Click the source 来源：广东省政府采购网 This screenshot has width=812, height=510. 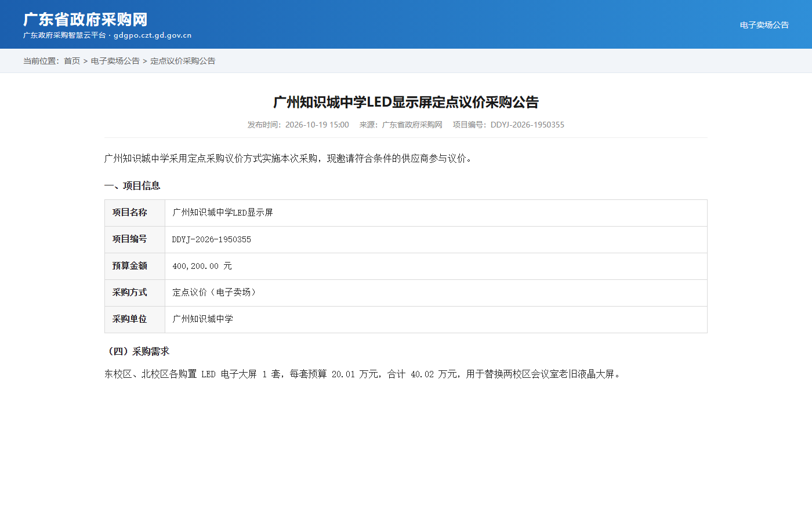(x=401, y=125)
